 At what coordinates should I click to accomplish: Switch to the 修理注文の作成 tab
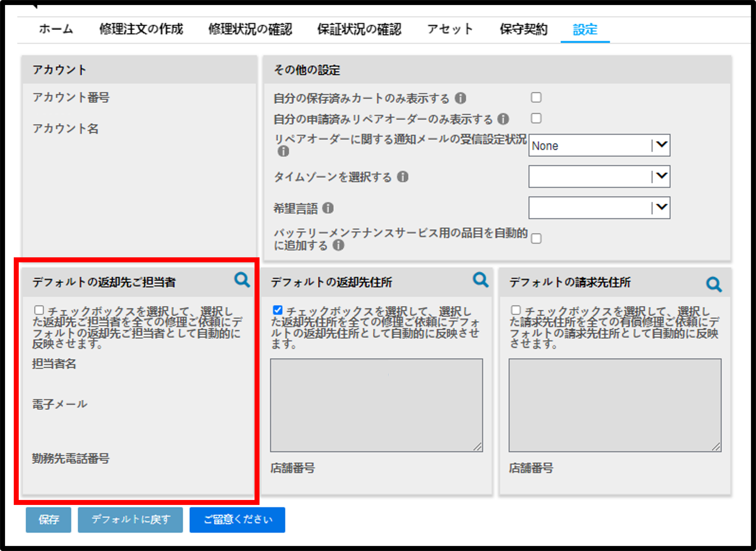(141, 29)
